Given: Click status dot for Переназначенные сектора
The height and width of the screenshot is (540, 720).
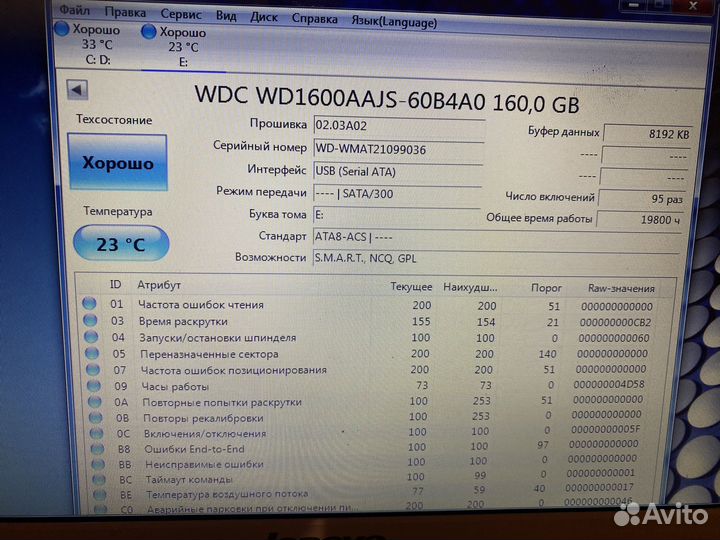Looking at the screenshot, I should (x=92, y=353).
